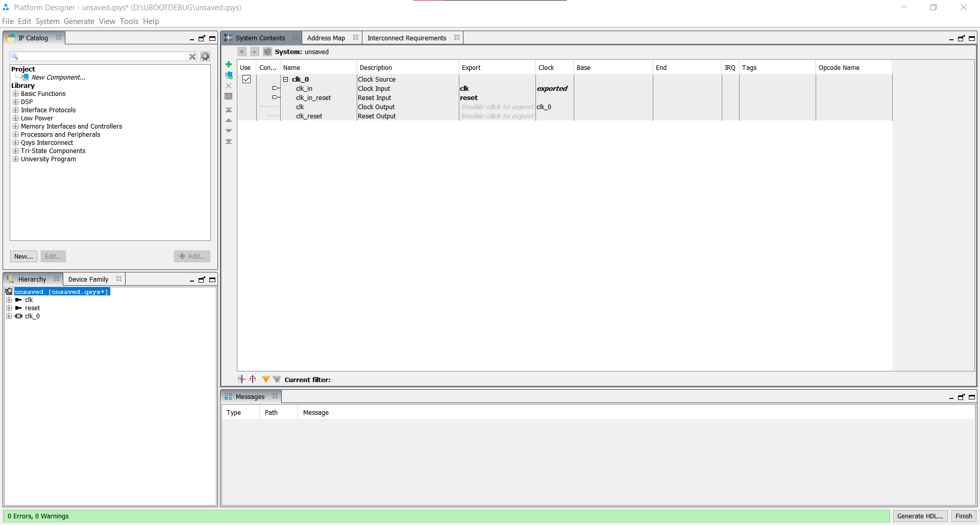Close the Address Map tab
Viewport: 980px width, 525px height.
coord(356,37)
